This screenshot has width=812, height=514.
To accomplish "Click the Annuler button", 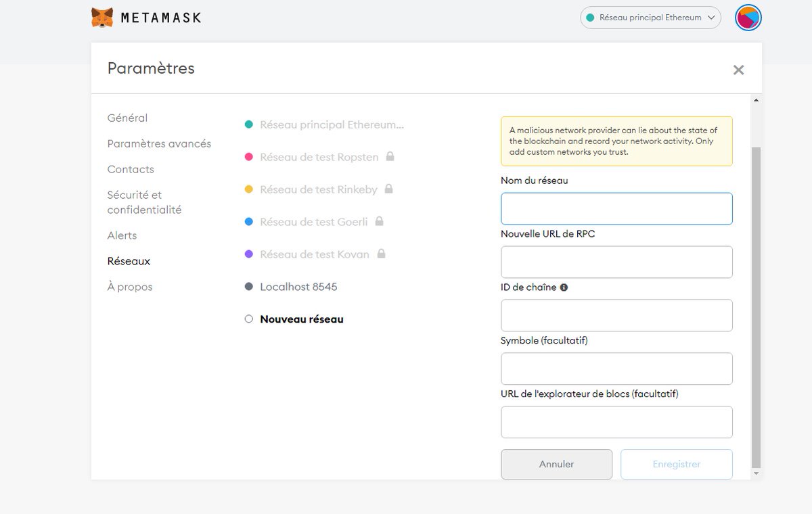I will pyautogui.click(x=556, y=464).
